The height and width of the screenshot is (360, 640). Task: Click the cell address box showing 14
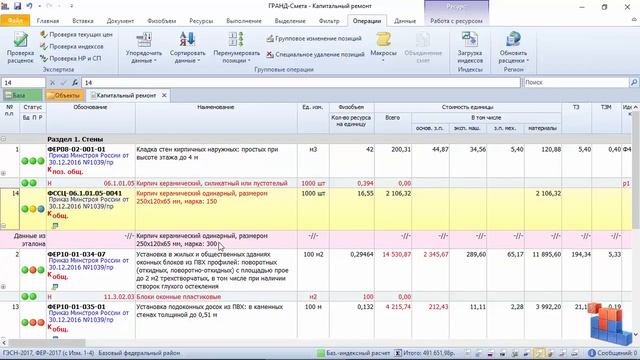pyautogui.click(x=23, y=82)
